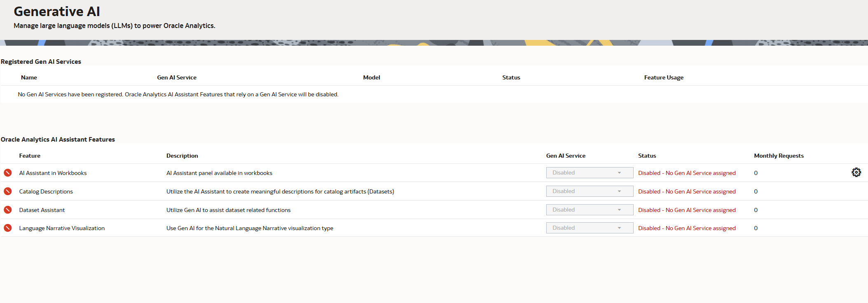
Task: Click the Feature column header
Action: tap(30, 156)
